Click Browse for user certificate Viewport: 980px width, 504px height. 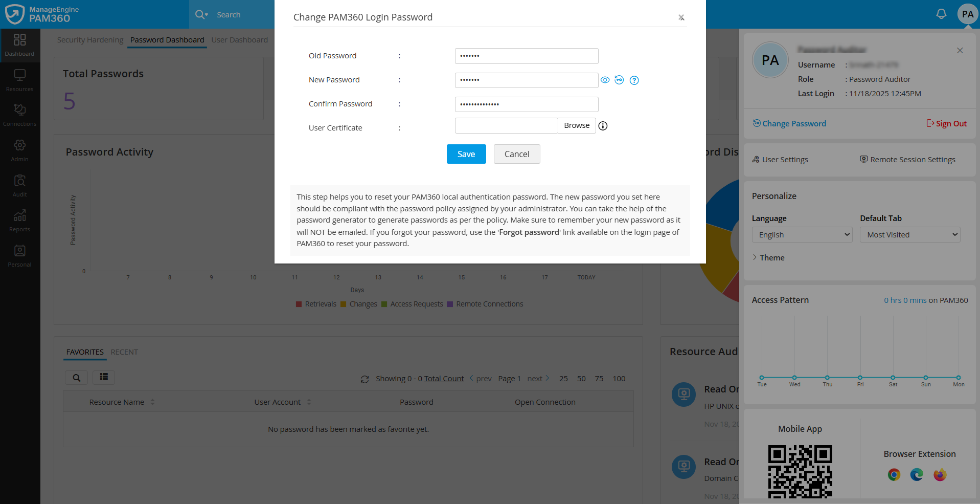(x=576, y=125)
